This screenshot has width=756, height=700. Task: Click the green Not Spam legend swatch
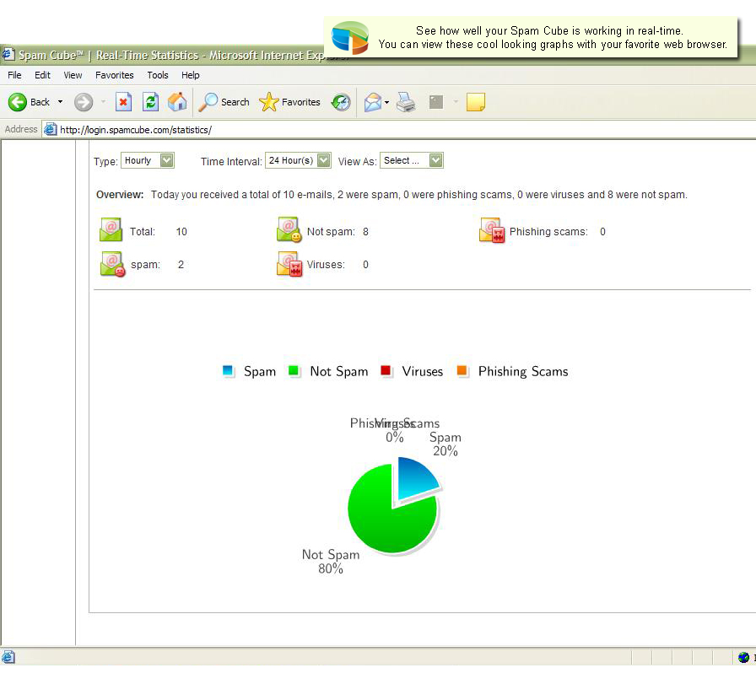(x=294, y=370)
